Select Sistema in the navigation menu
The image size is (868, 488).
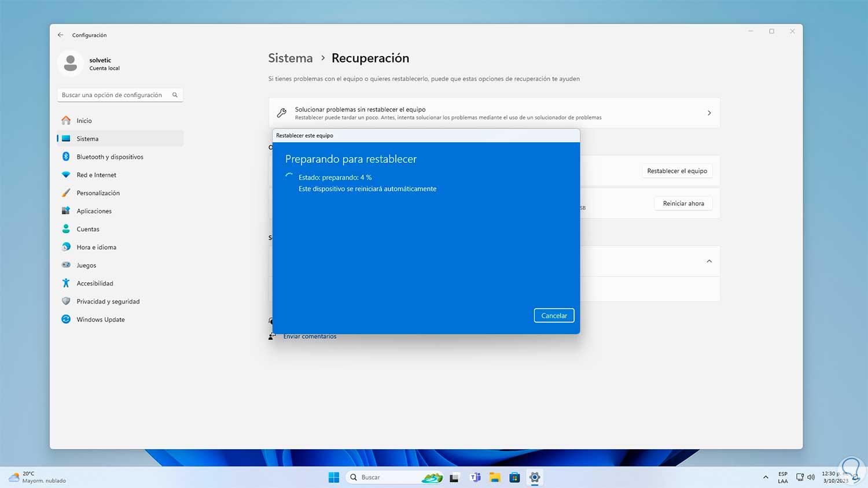point(87,138)
